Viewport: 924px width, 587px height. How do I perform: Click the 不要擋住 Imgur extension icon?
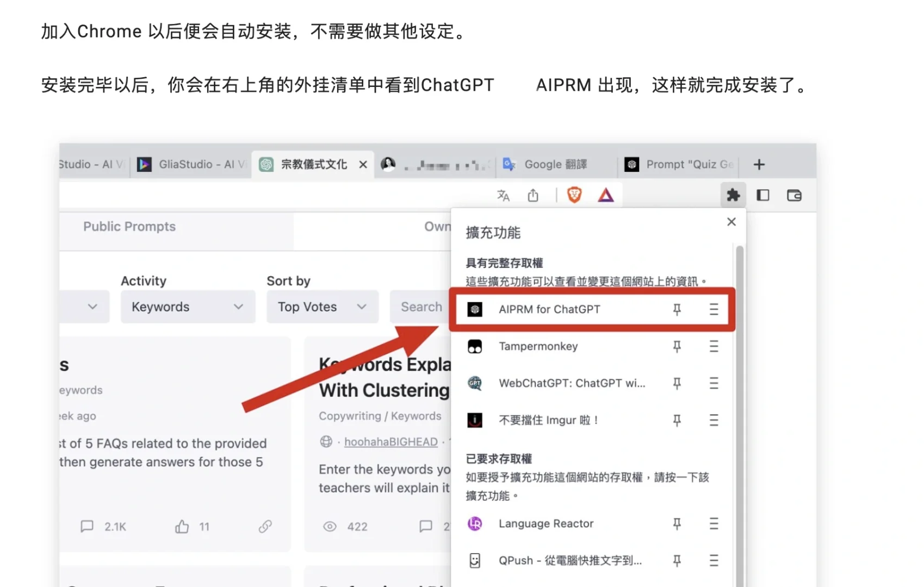pyautogui.click(x=475, y=420)
